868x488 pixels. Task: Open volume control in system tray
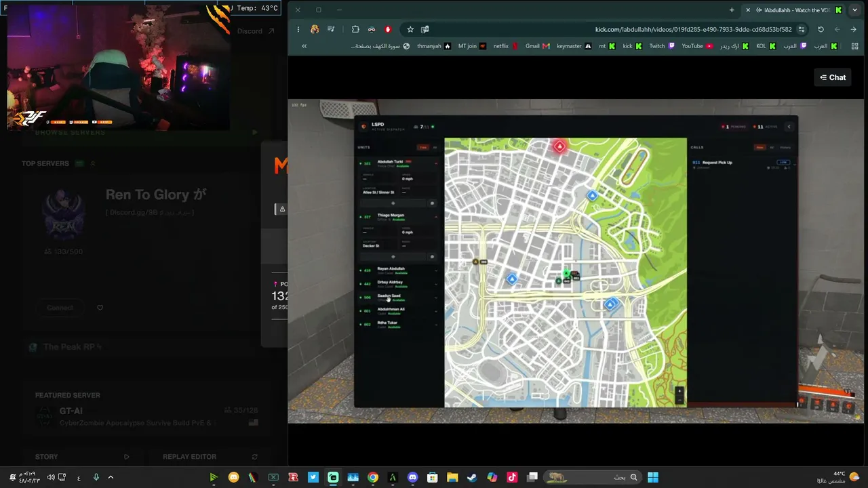[x=51, y=477]
